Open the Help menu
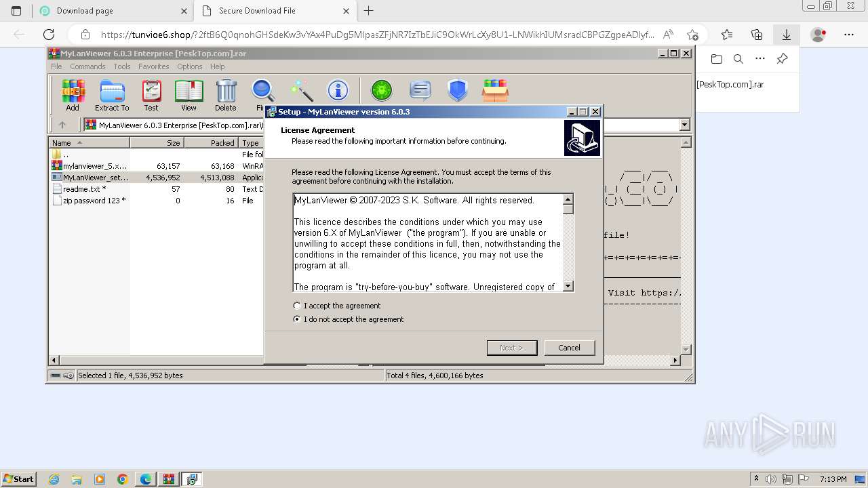Image resolution: width=868 pixels, height=488 pixels. pyautogui.click(x=217, y=66)
